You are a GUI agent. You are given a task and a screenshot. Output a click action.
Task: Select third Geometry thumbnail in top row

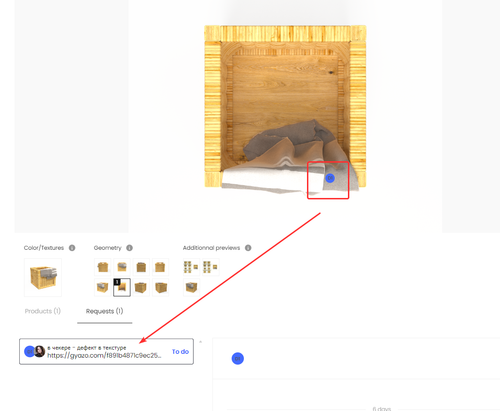pos(141,267)
